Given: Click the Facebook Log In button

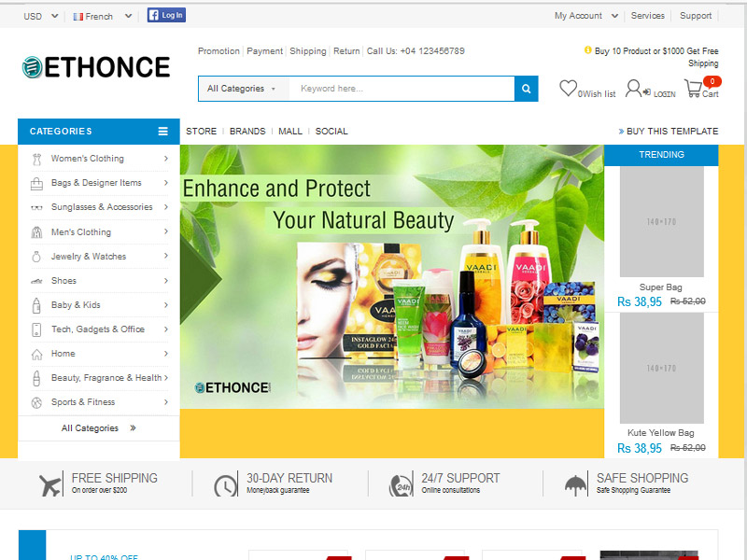Looking at the screenshot, I should [166, 15].
